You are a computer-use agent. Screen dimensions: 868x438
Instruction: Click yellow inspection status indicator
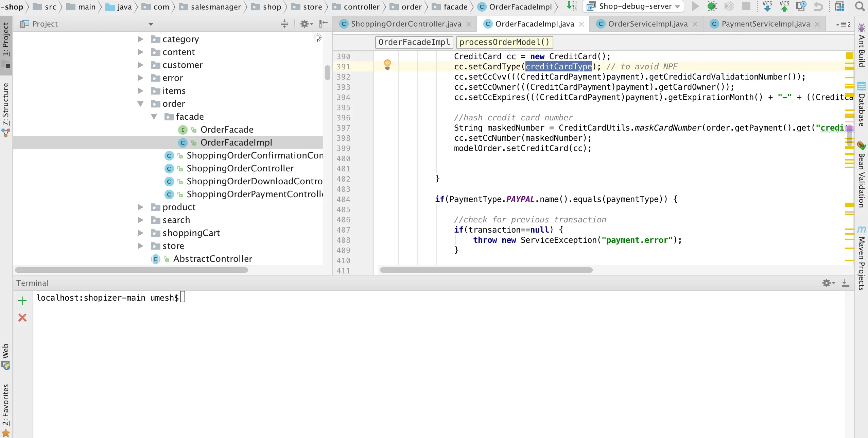pyautogui.click(x=849, y=55)
